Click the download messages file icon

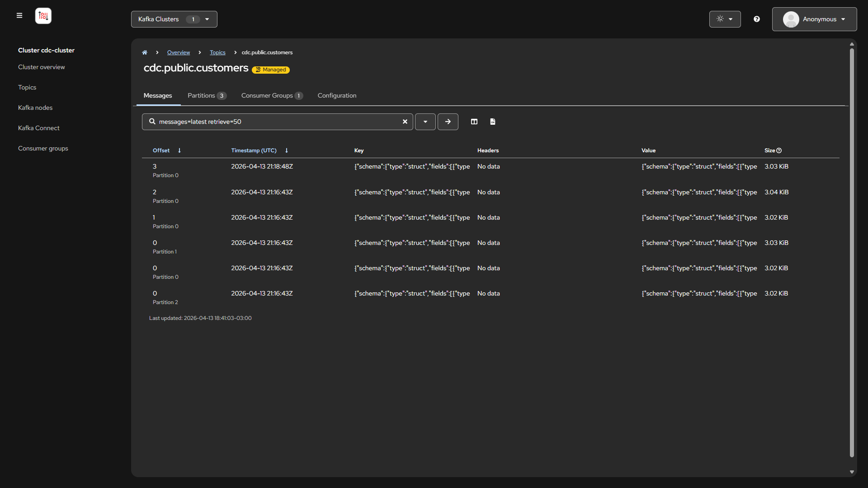(x=493, y=122)
